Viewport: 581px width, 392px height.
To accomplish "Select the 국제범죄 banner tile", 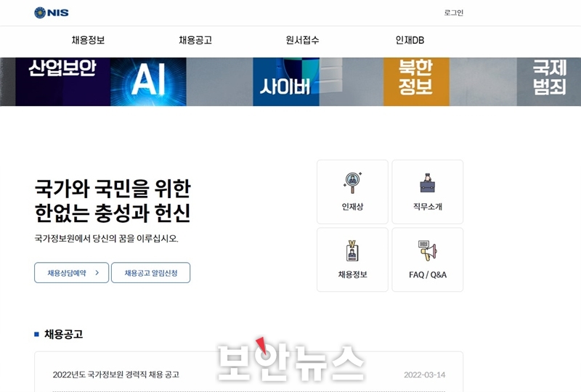I will [x=549, y=81].
